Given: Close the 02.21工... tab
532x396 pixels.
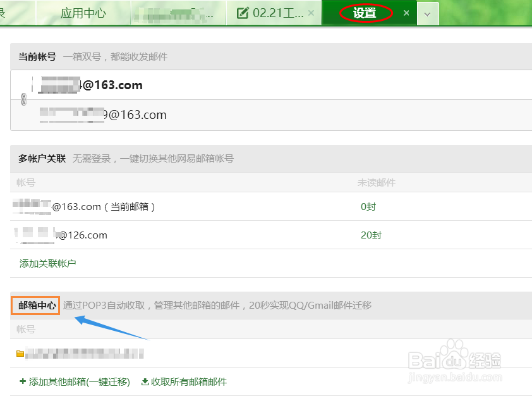Looking at the screenshot, I should coord(311,13).
